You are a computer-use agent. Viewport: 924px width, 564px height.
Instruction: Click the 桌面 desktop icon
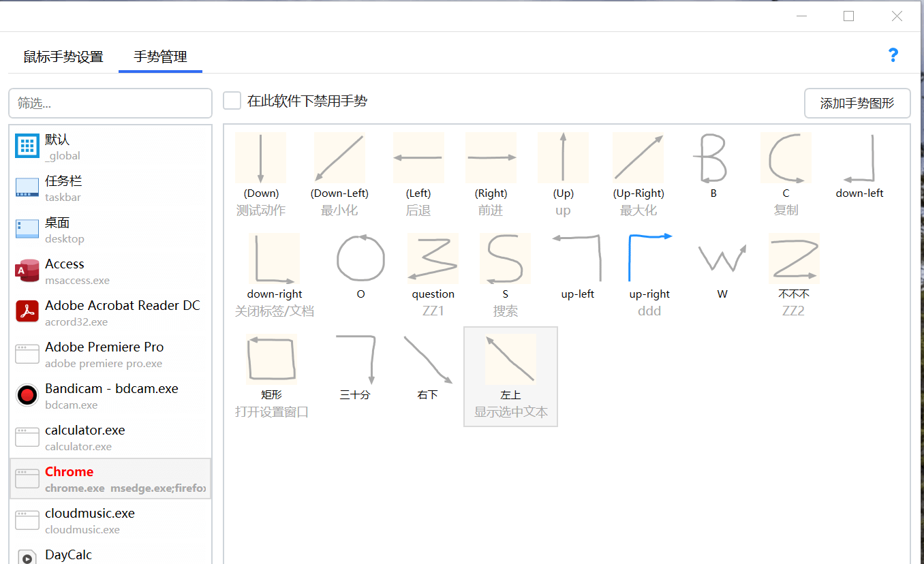[x=27, y=230]
